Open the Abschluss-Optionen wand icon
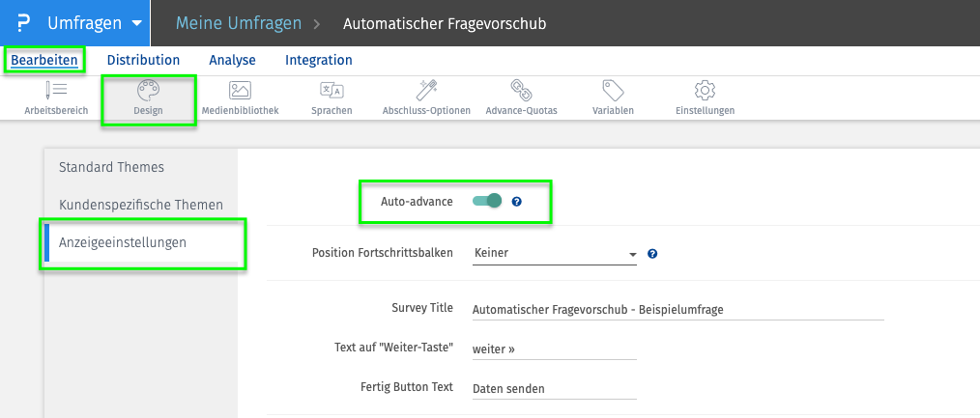 tap(426, 91)
